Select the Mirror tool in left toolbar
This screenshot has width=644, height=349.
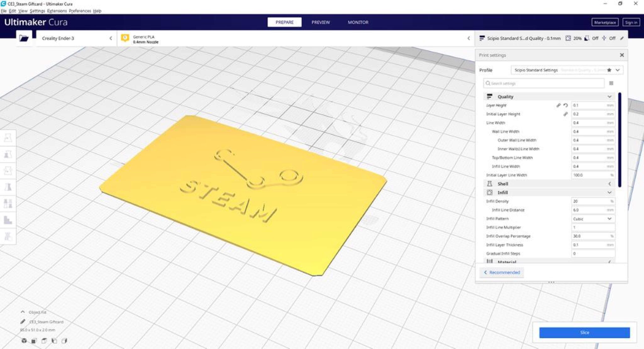[x=8, y=187]
